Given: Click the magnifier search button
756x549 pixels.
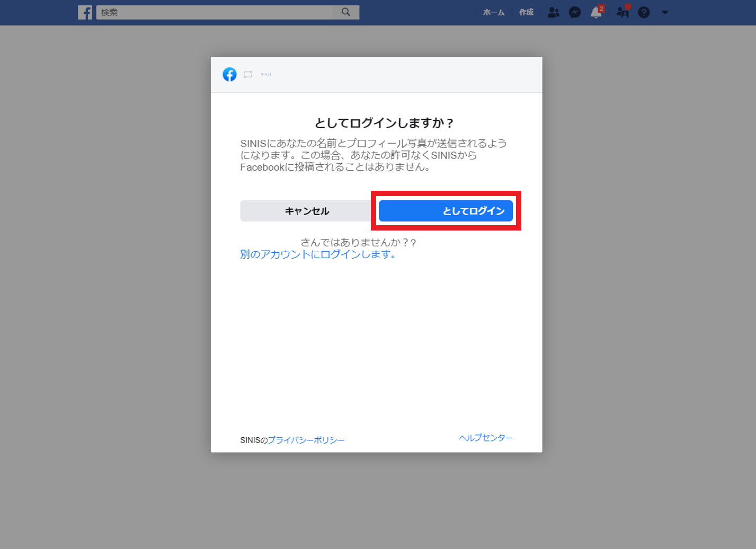Looking at the screenshot, I should pos(346,12).
